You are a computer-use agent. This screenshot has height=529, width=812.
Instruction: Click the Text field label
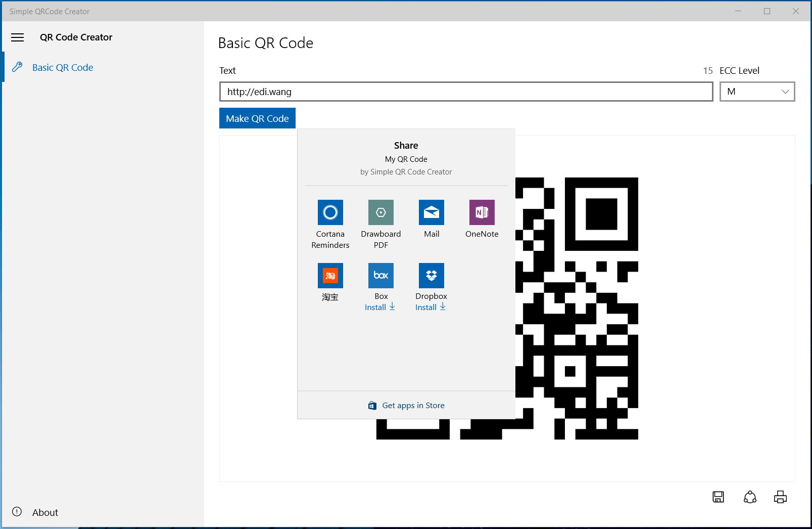pyautogui.click(x=227, y=71)
